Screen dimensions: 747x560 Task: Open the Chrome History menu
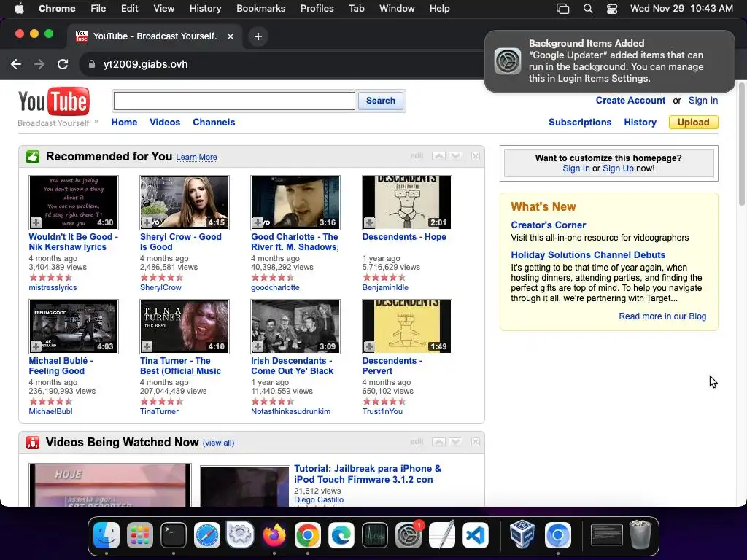tap(205, 9)
